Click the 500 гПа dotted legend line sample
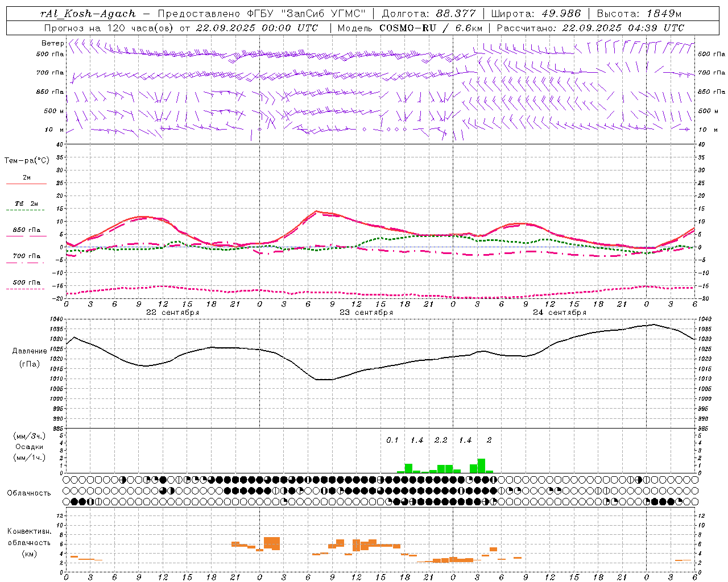 coord(25,289)
